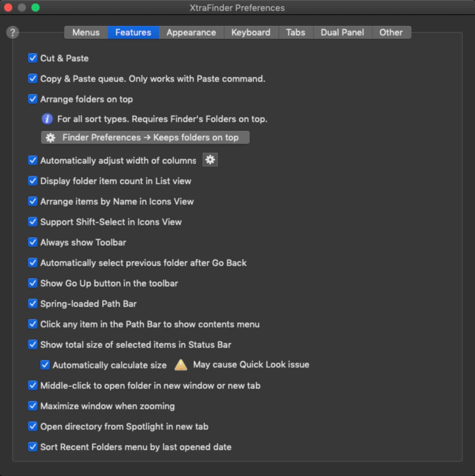Click the blue info icon

point(47,119)
